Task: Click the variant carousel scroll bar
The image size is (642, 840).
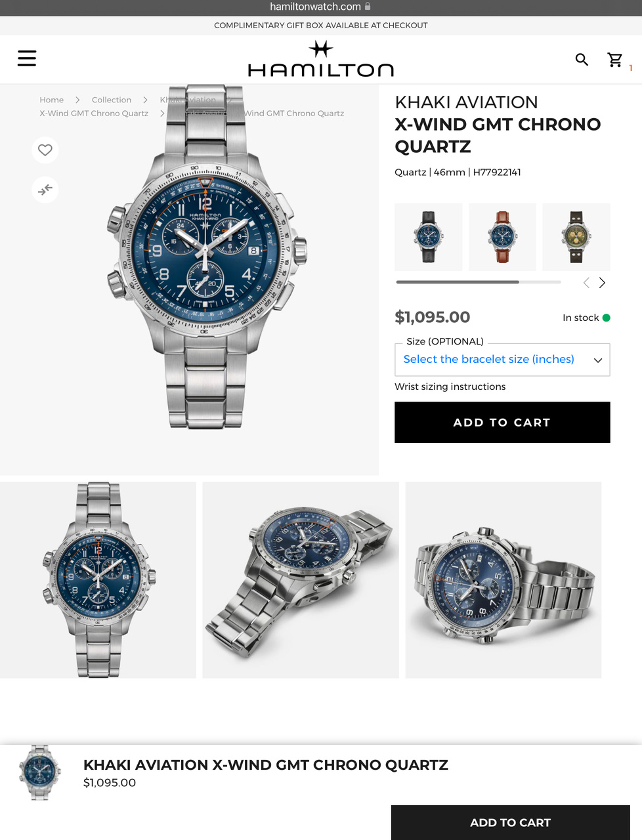Action: [x=479, y=282]
